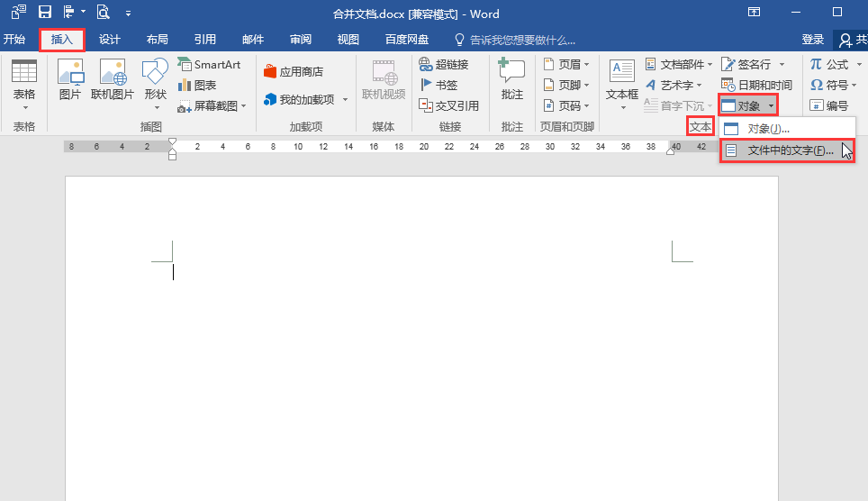Expand the 页码 page number dropdown
This screenshot has height=501, width=868.
[x=587, y=105]
